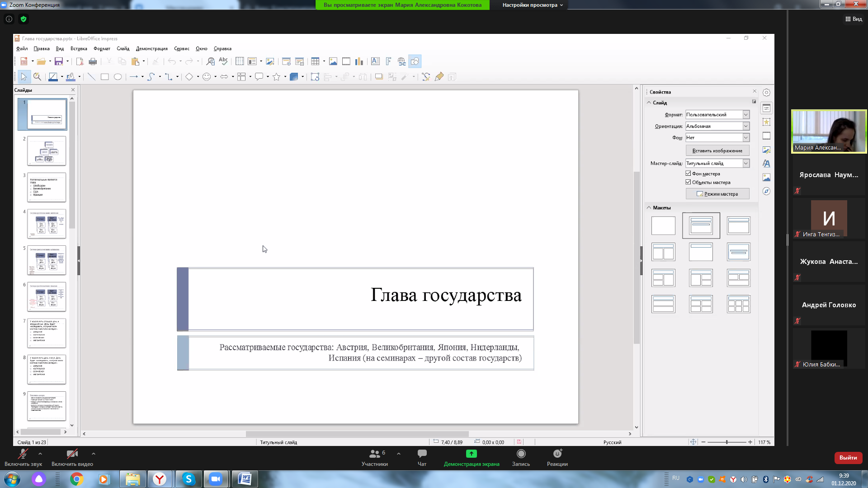Open the Чат chat button
Viewport: 868px width, 488px height.
(x=422, y=458)
